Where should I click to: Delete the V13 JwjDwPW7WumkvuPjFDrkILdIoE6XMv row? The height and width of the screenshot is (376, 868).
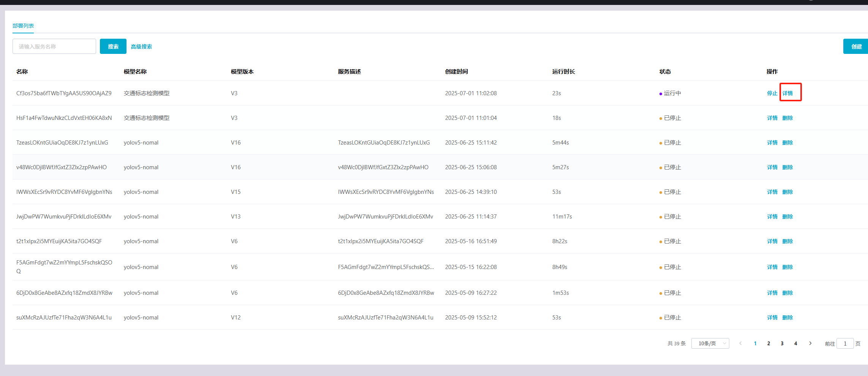pos(788,217)
